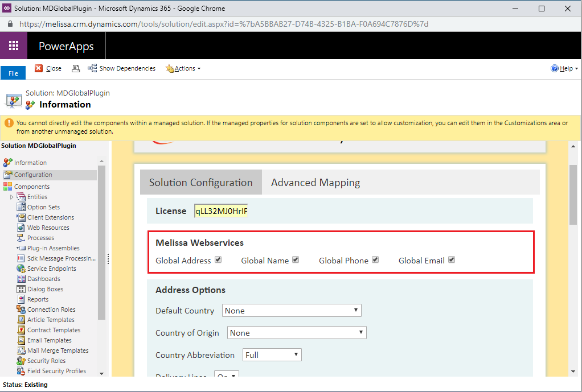Click the Mail Merge Templates icon
The image size is (582, 392).
tap(21, 350)
